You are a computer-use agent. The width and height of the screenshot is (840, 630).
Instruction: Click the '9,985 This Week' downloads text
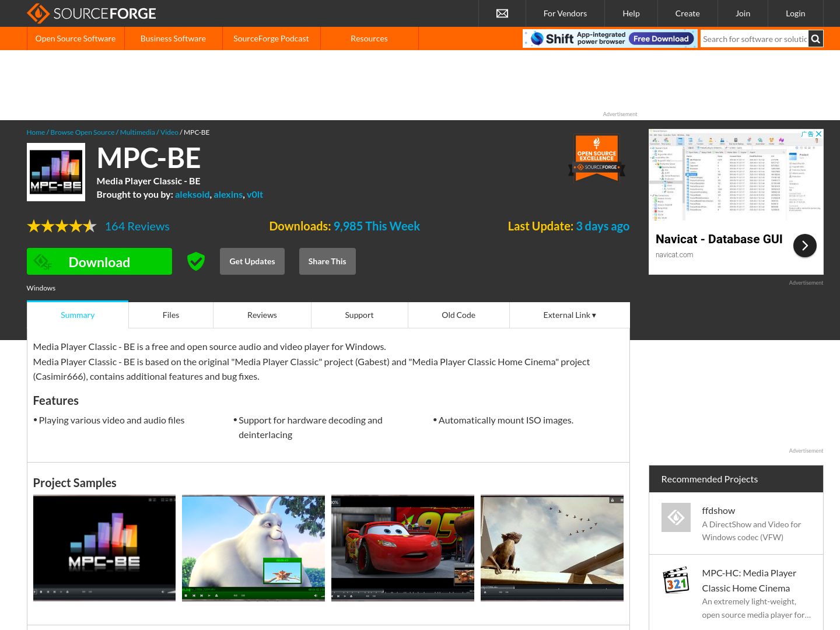pyautogui.click(x=376, y=226)
